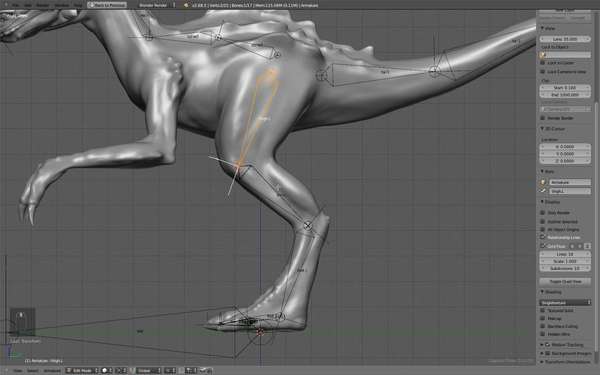Collapse the Shading panel section
Screen dimensions: 600x375
coord(542,292)
